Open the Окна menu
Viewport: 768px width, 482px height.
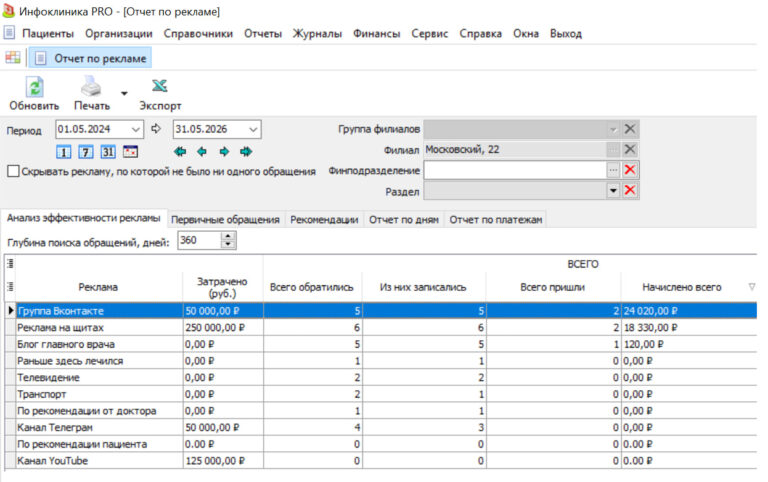(526, 34)
